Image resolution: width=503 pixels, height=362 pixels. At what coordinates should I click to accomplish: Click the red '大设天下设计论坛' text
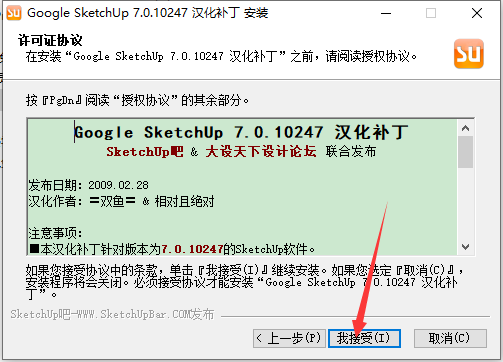click(x=261, y=152)
